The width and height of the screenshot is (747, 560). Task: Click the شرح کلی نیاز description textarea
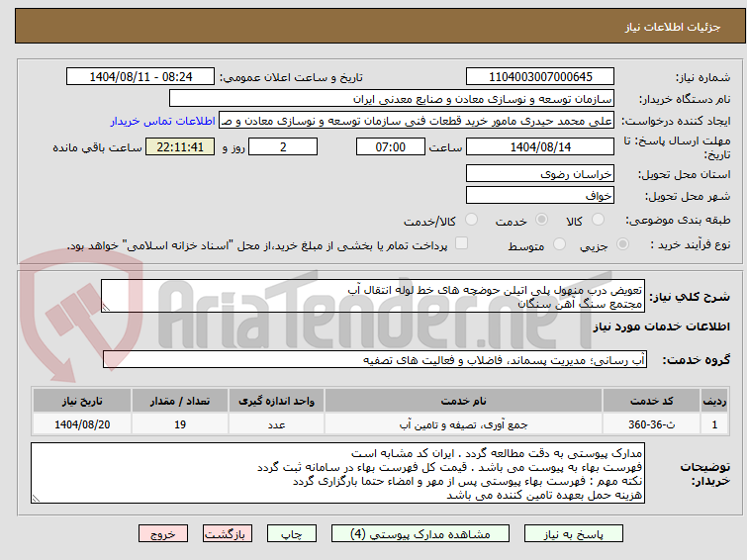(x=373, y=296)
